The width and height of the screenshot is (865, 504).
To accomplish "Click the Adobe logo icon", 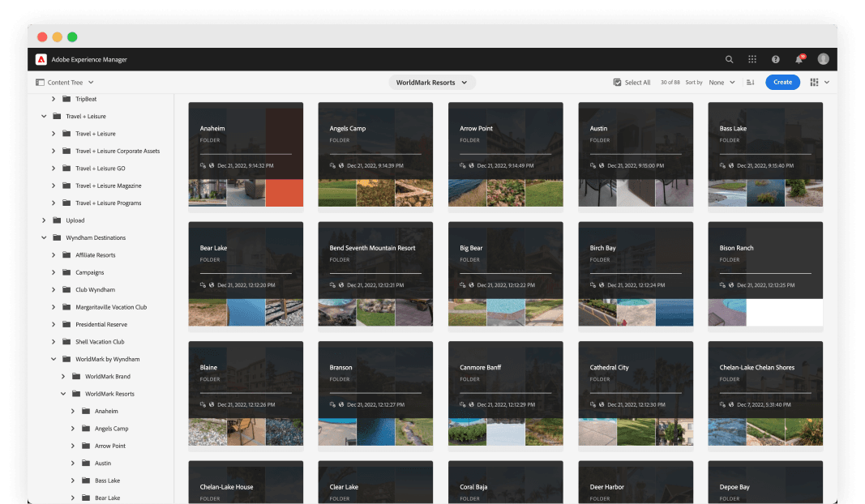I will tap(41, 59).
